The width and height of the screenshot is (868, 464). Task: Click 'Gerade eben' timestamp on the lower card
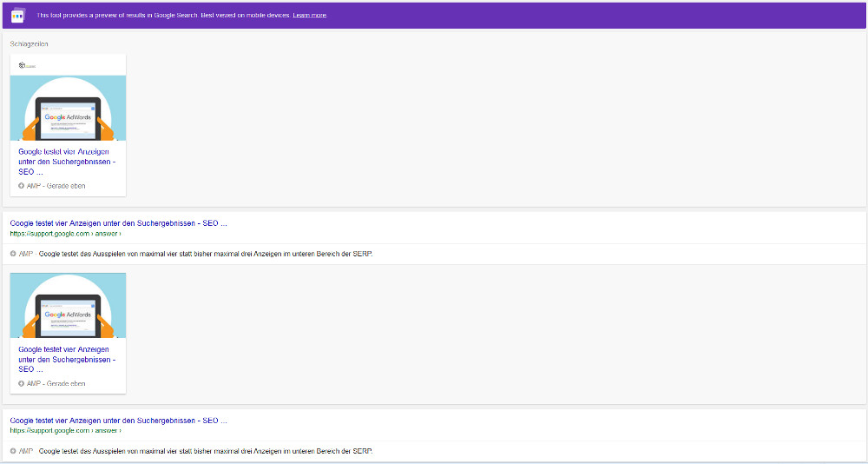click(x=67, y=383)
